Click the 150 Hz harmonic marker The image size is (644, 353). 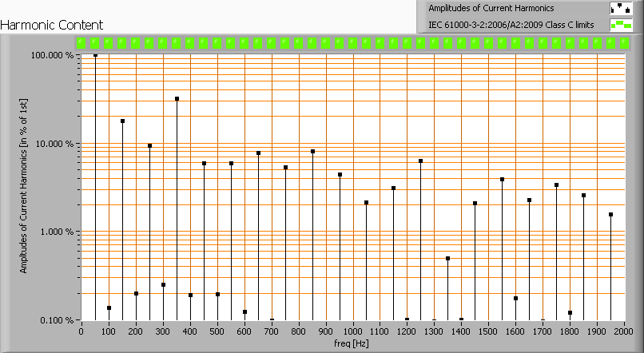122,121
